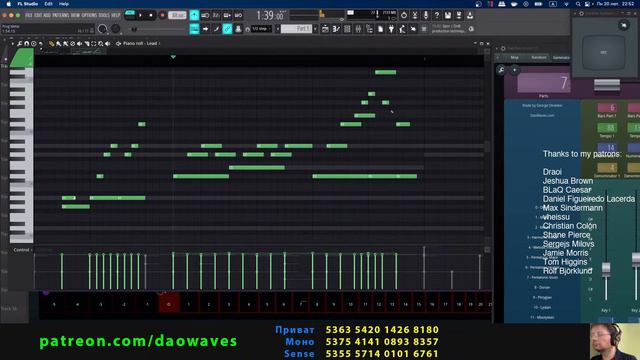Toggle the piano roll snap magnet icon
This screenshot has width=640, height=360.
pos(27,43)
